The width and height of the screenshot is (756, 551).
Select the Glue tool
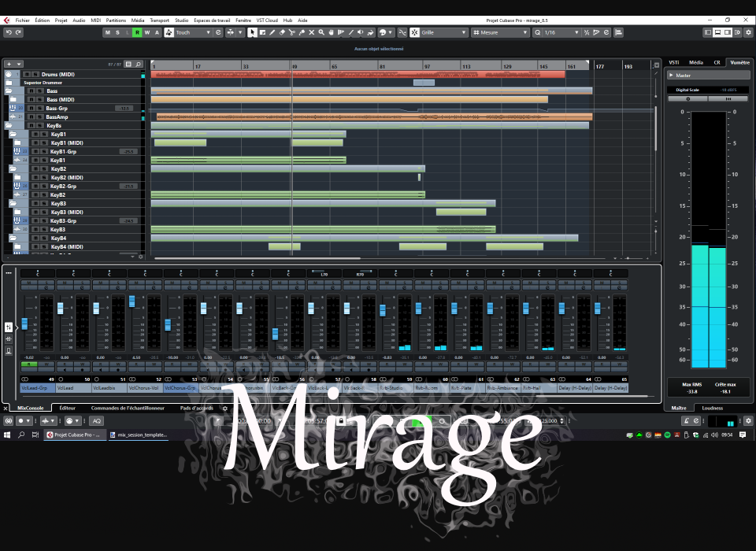click(x=302, y=32)
